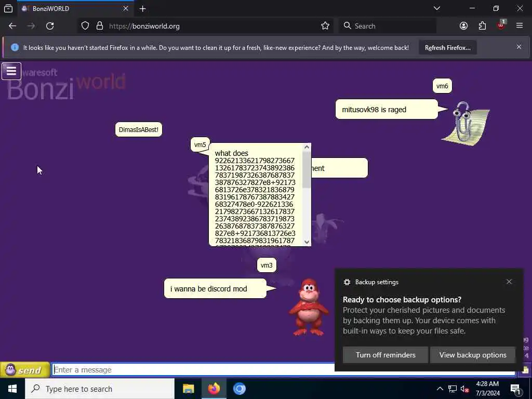Reload the current page

coord(50,26)
